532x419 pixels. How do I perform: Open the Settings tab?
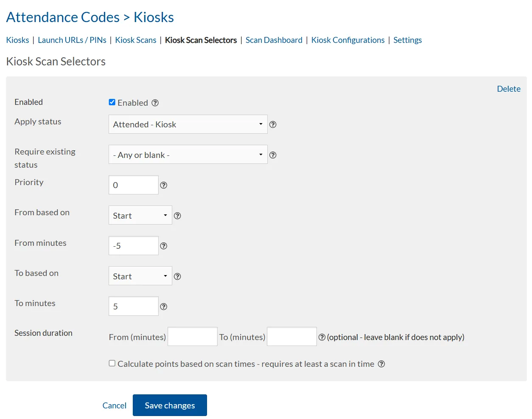pos(408,40)
